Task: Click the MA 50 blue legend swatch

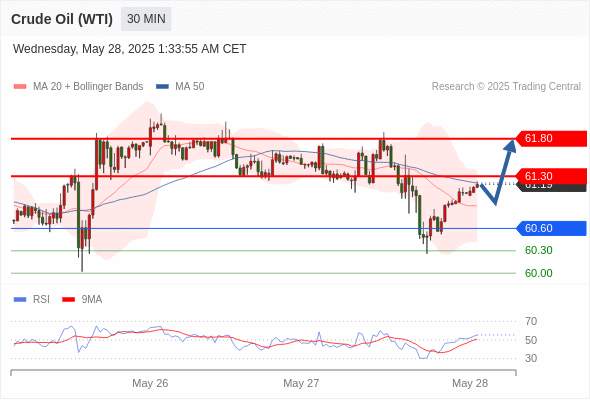Action: tap(162, 87)
